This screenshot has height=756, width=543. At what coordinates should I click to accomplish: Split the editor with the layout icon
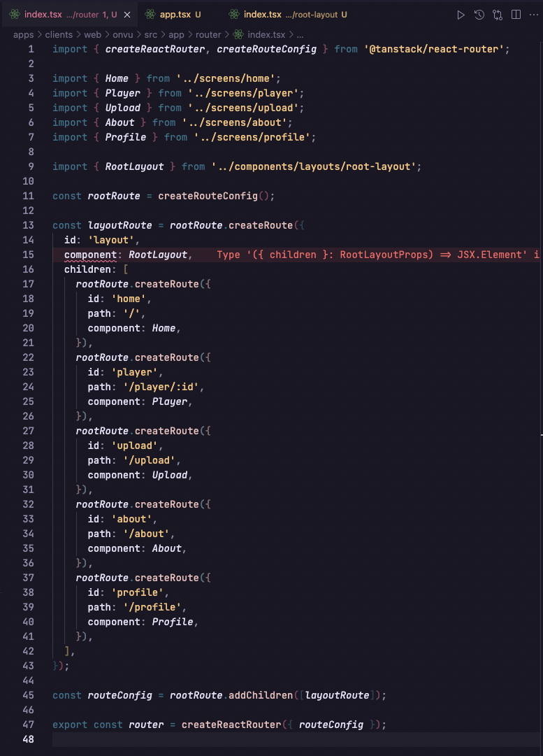516,15
